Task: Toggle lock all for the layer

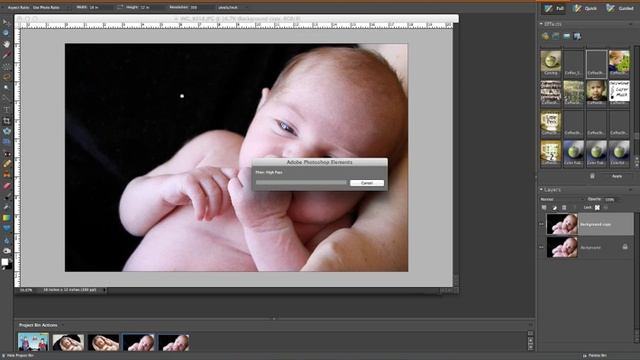Action: pos(606,208)
